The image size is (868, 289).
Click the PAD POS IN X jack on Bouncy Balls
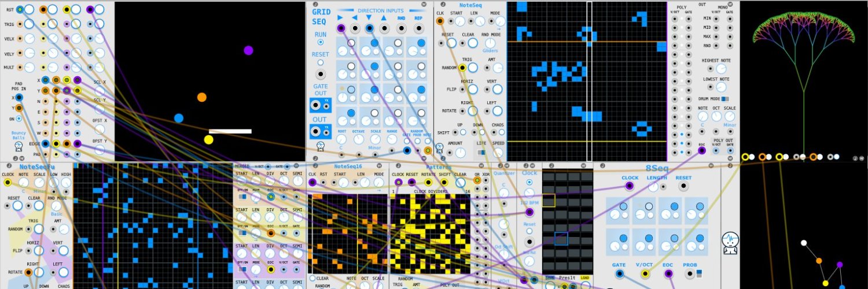point(19,97)
